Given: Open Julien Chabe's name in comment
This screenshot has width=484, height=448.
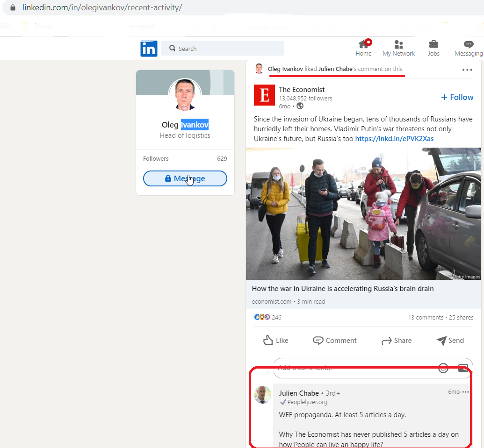Looking at the screenshot, I should 299,393.
